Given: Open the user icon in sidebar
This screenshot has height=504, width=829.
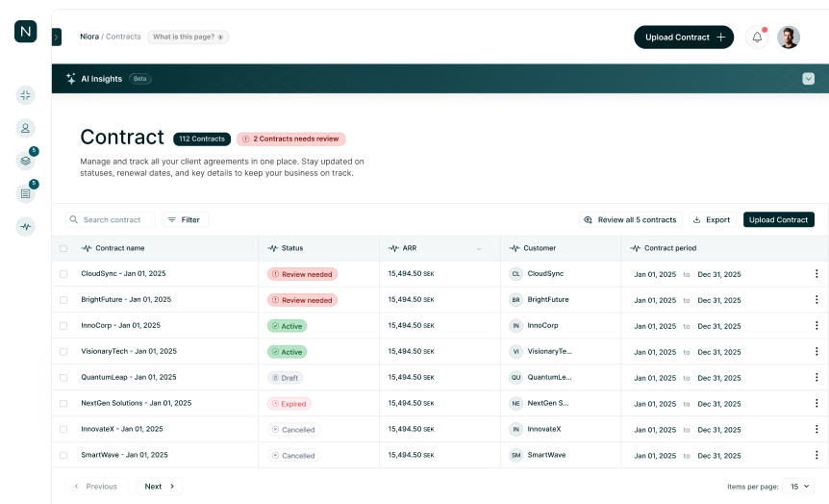Looking at the screenshot, I should tap(26, 128).
